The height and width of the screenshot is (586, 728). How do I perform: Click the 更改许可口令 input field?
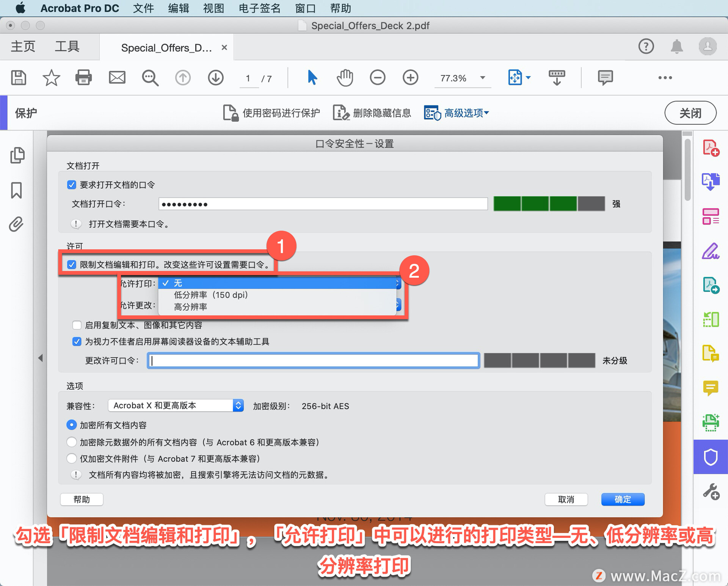[314, 360]
